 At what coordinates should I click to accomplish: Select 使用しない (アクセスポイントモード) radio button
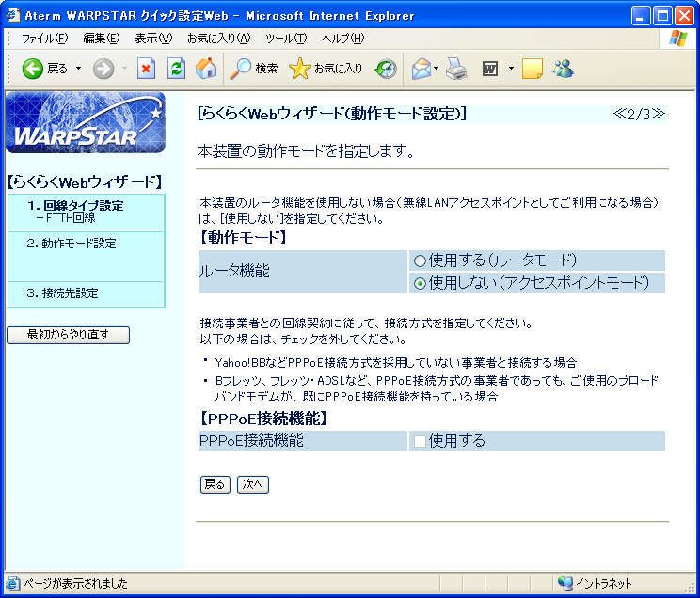click(x=420, y=283)
